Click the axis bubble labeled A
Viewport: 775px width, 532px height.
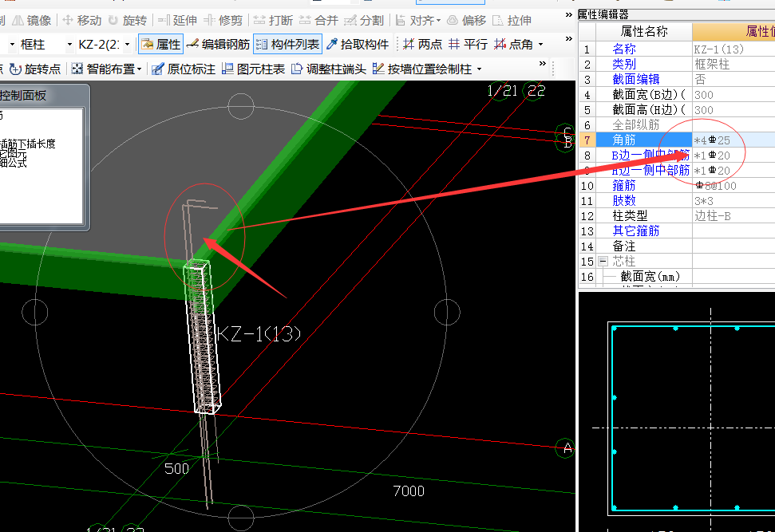tap(567, 448)
